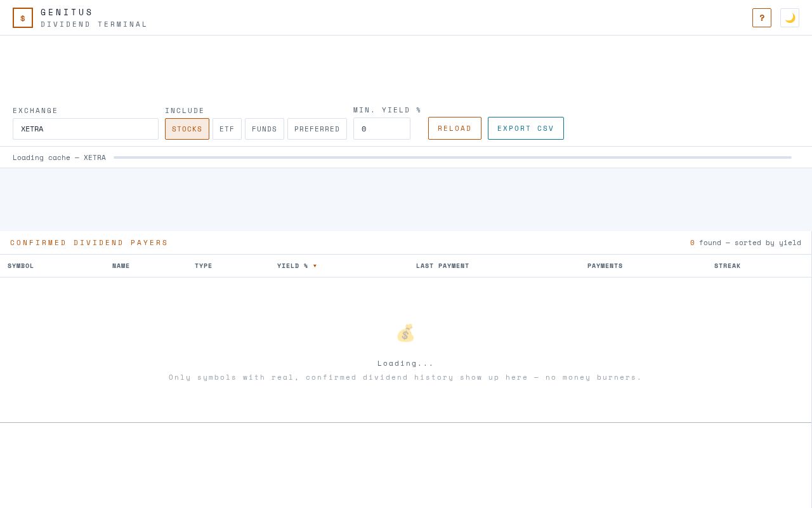Viewport: 812px width, 508px height.
Task: Toggle the Stocks include filter
Action: 187,129
